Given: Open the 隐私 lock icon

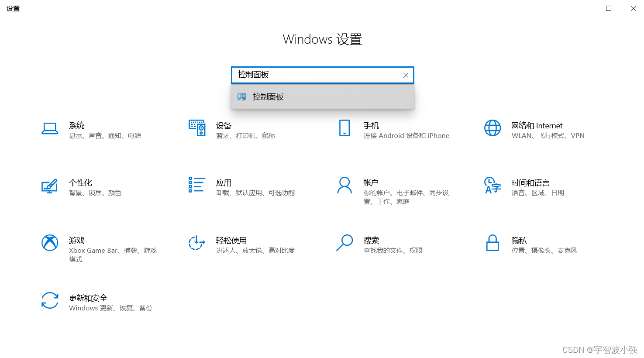Looking at the screenshot, I should coord(492,243).
